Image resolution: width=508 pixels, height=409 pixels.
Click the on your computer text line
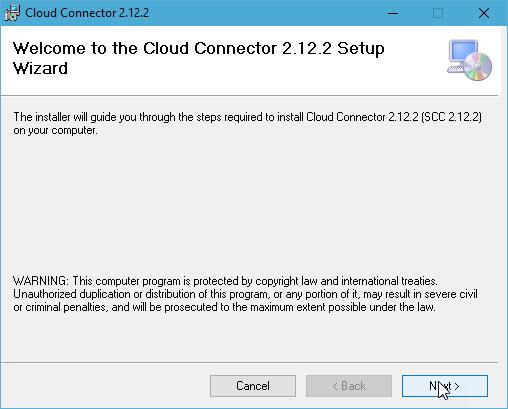(55, 130)
